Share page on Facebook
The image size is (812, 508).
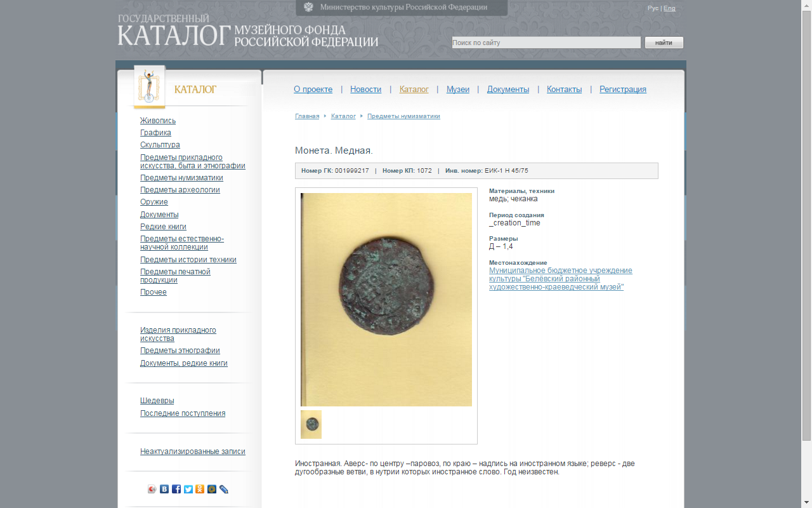[176, 489]
